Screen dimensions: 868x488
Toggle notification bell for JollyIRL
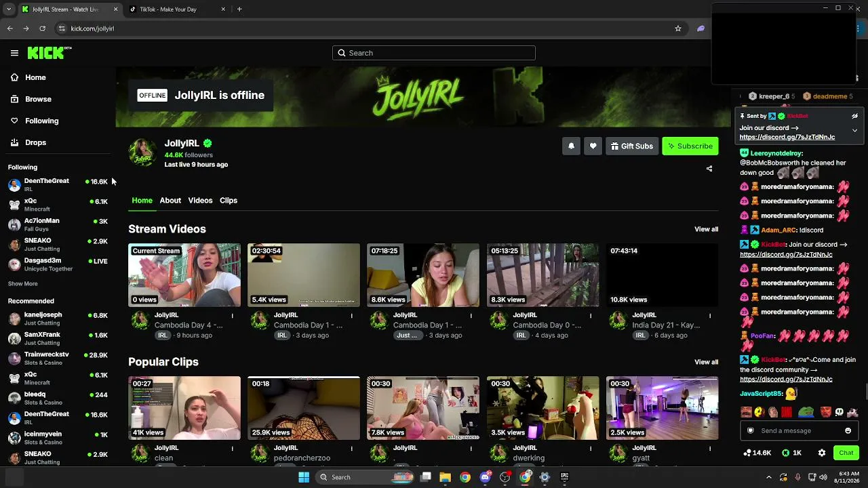pyautogui.click(x=571, y=146)
